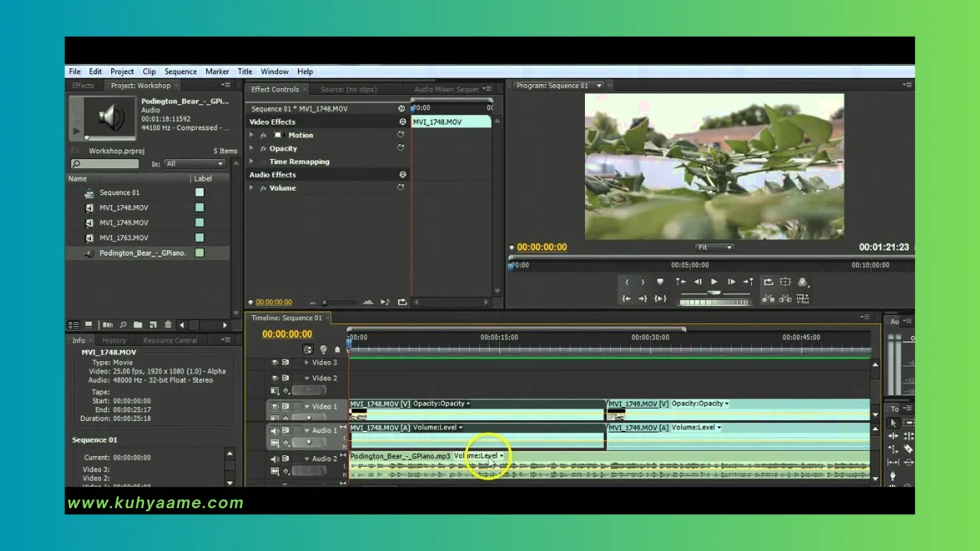Collapse the Video 2 track
Screen dimensions: 980x551
point(307,378)
